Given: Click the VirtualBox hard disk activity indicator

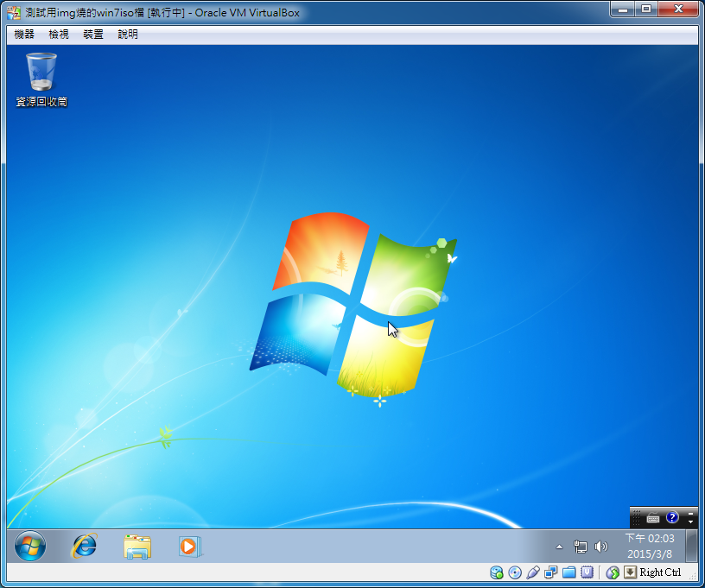Looking at the screenshot, I should click(x=497, y=572).
